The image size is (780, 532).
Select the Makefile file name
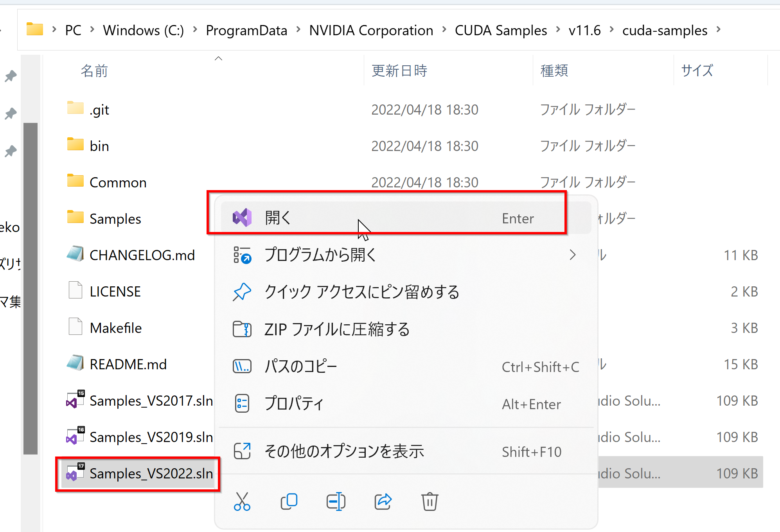116,328
